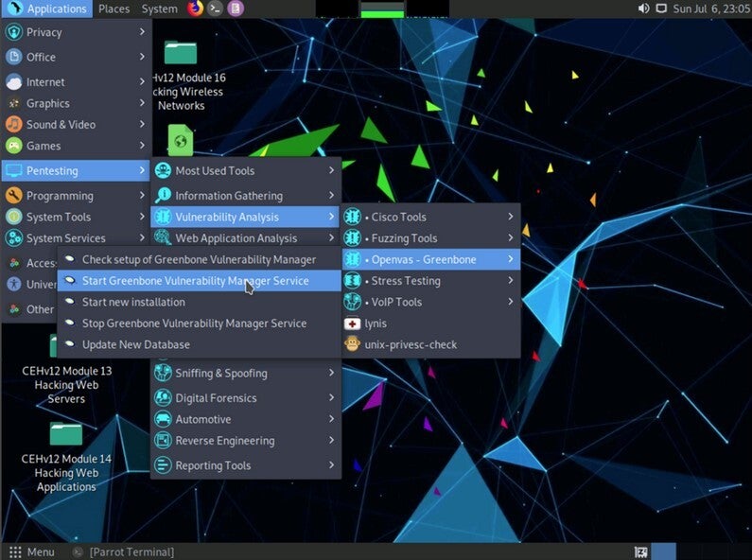Screen dimensions: 752x560
Task: Click the Automotive car icon
Action: point(163,419)
